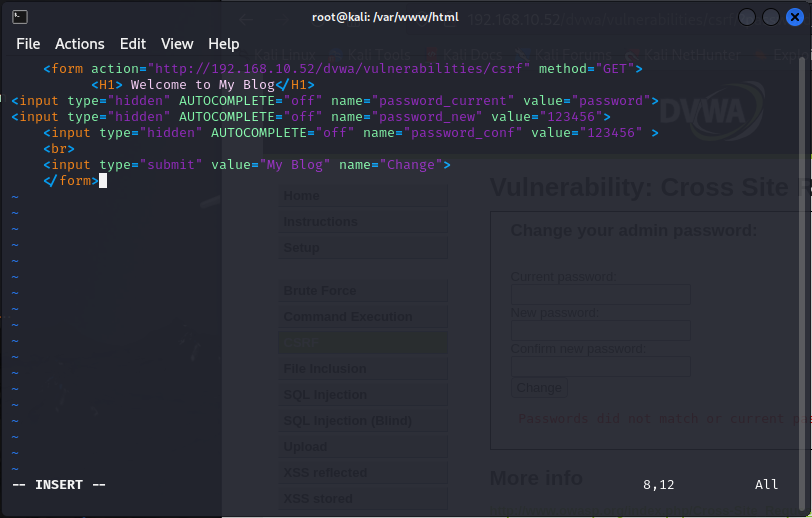This screenshot has width=812, height=518.
Task: Open the Kali Docs bookmark in browser
Action: coord(464,55)
